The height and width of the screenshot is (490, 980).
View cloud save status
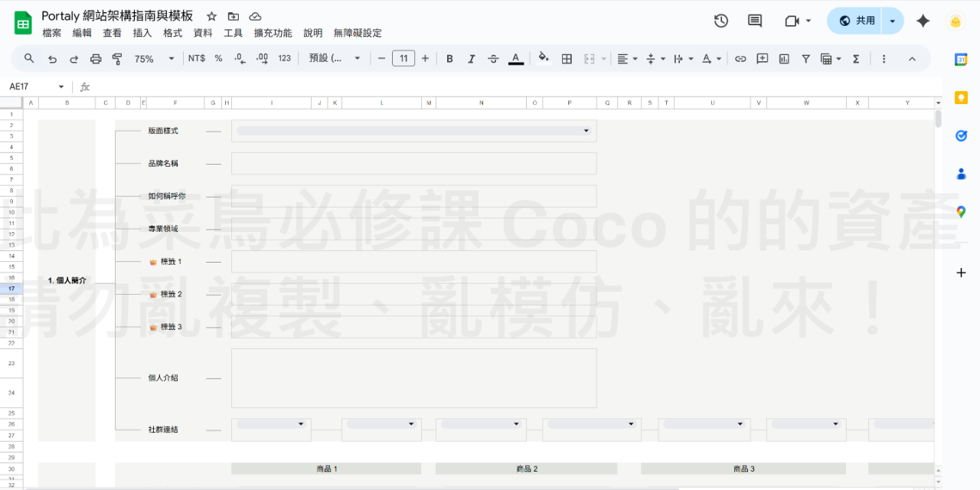[x=255, y=16]
